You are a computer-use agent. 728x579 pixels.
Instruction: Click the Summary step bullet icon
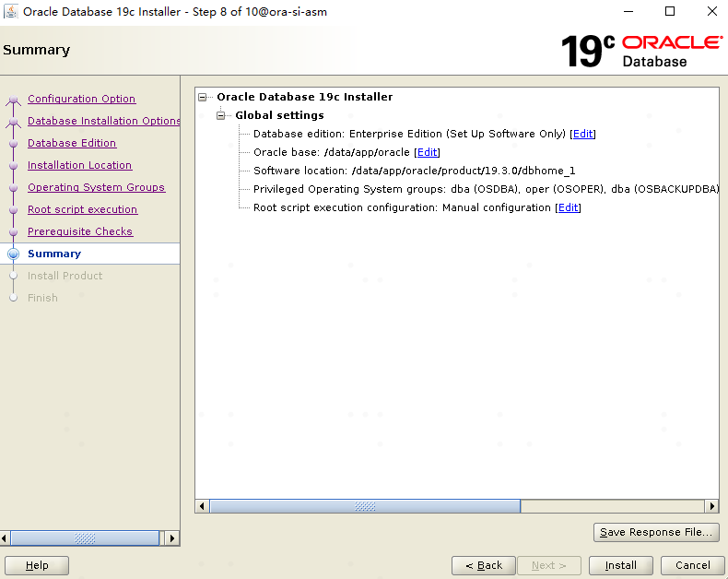(14, 254)
